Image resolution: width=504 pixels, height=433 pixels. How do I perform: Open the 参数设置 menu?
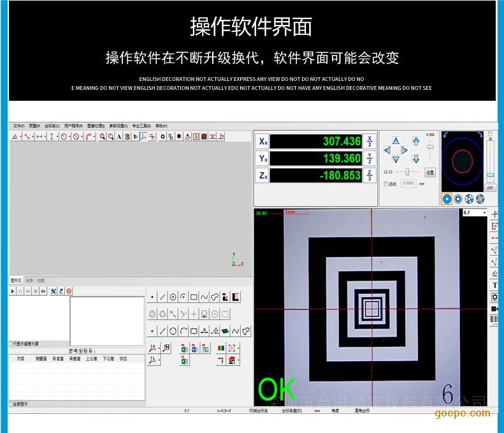pos(118,126)
